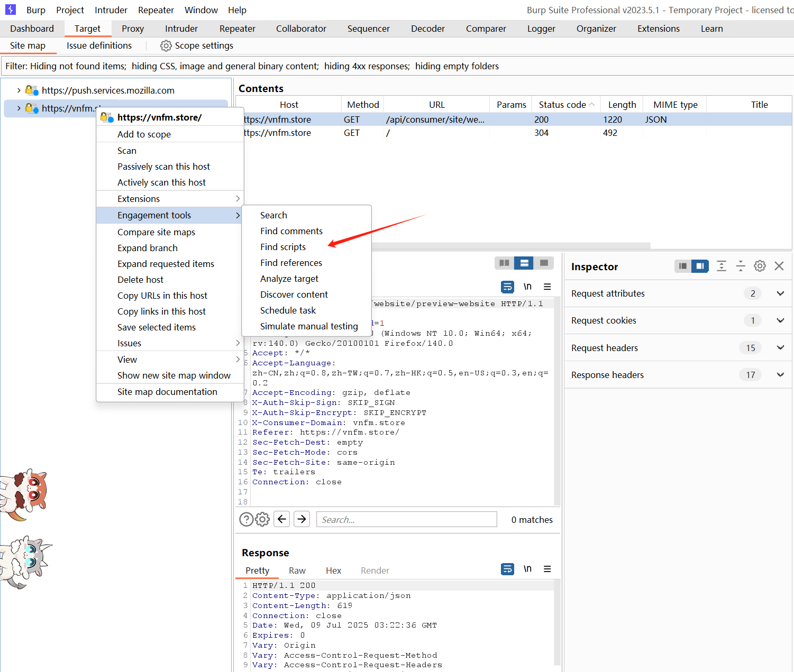Open the Burp menu in menu bar
794x672 pixels.
(x=36, y=10)
